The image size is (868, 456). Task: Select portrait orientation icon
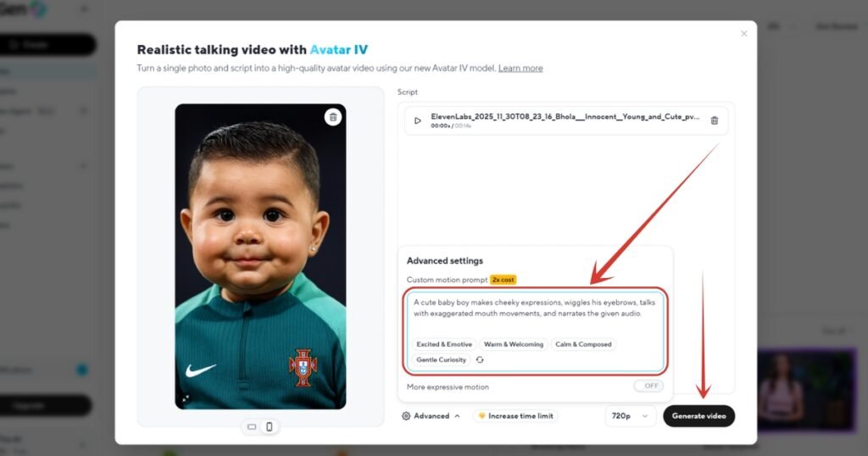(270, 426)
